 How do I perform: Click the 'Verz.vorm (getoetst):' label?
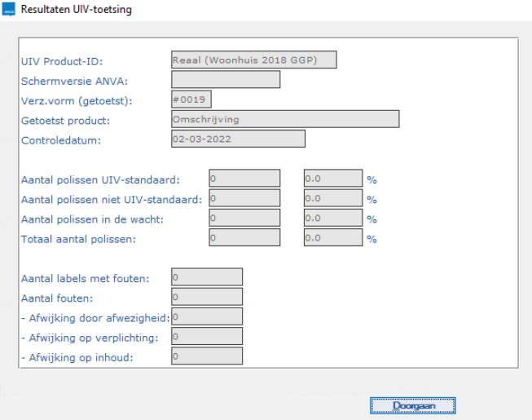tap(77, 101)
